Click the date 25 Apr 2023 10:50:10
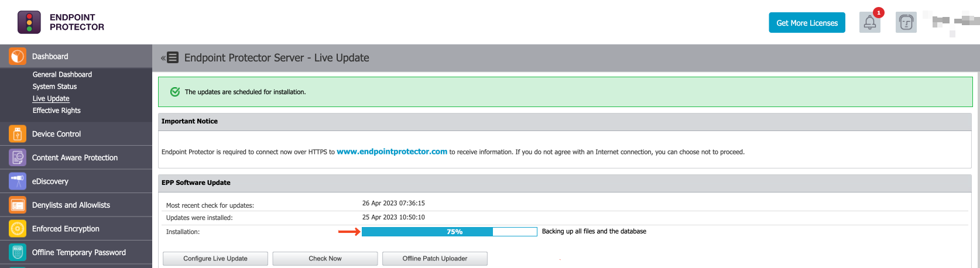980x268 pixels. click(x=393, y=217)
